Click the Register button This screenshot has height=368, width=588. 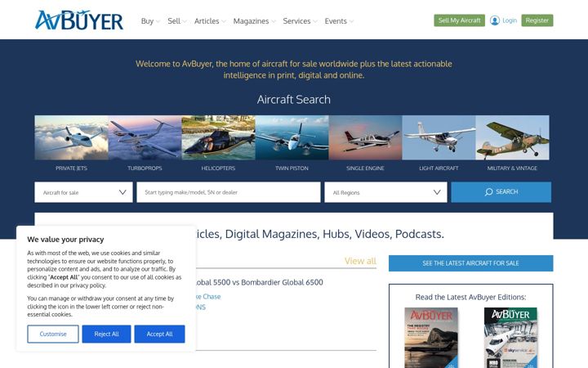(537, 20)
